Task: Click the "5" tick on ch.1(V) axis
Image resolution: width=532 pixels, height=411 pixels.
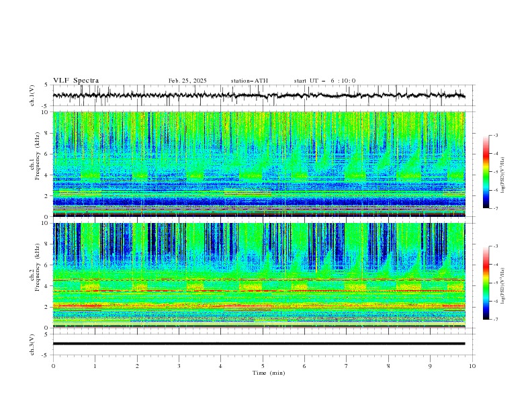Action: coord(46,85)
